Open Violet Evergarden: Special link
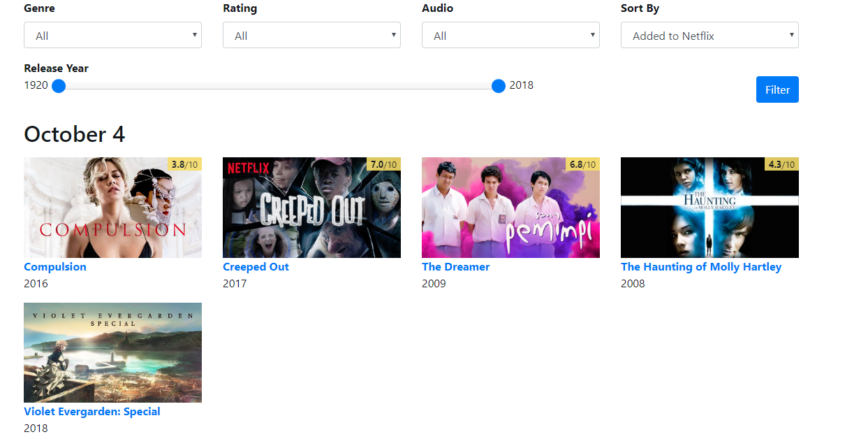 (92, 412)
